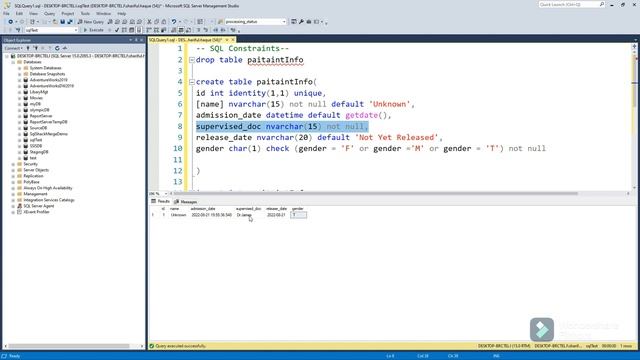The image size is (640, 360).
Task: Collapse the drop table code block
Action: (x=192, y=60)
